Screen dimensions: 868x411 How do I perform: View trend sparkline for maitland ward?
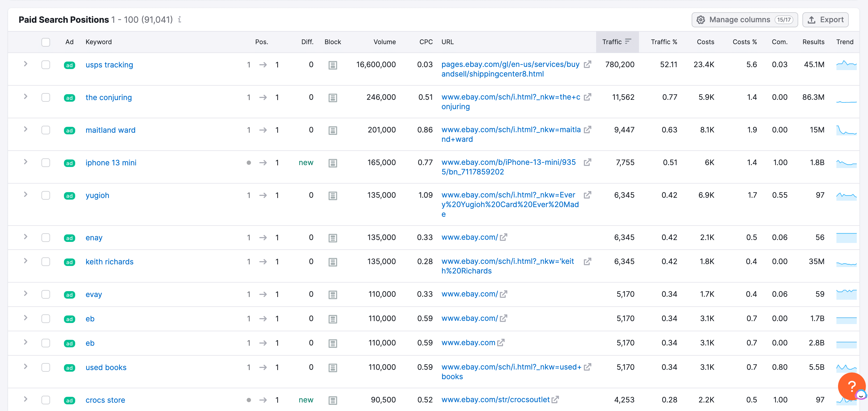pos(846,130)
